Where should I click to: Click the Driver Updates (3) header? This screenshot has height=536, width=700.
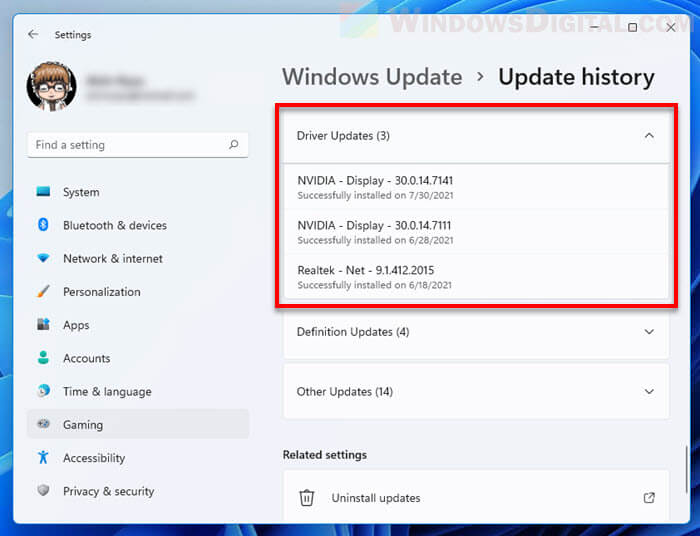(x=476, y=136)
